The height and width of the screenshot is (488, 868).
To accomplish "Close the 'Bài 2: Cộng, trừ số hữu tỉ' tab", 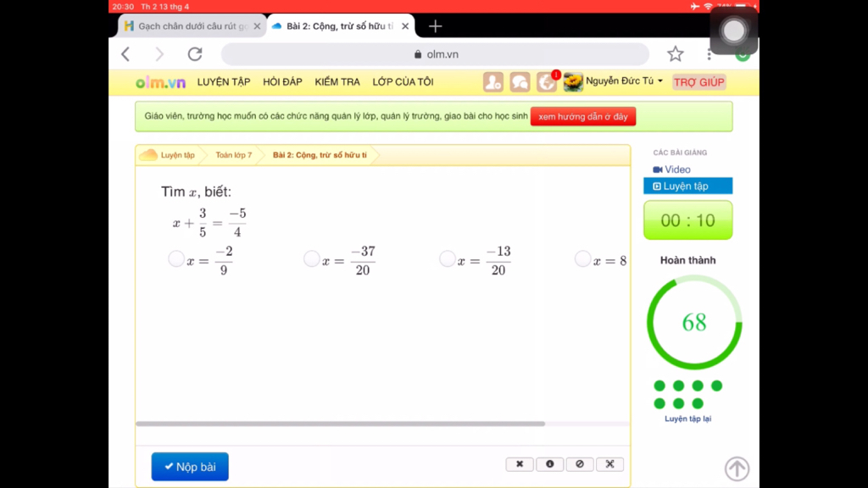I will pyautogui.click(x=405, y=26).
